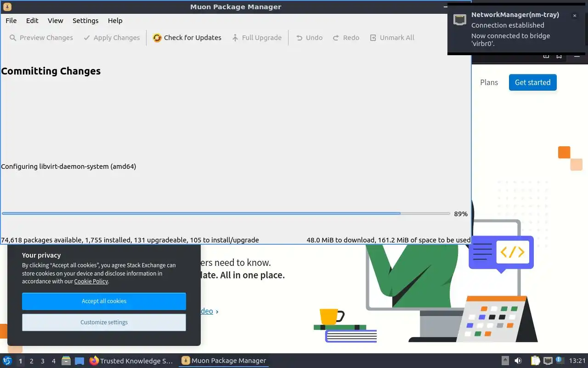Click the chevron arrow beside the video link
The height and width of the screenshot is (368, 588).
point(217,311)
